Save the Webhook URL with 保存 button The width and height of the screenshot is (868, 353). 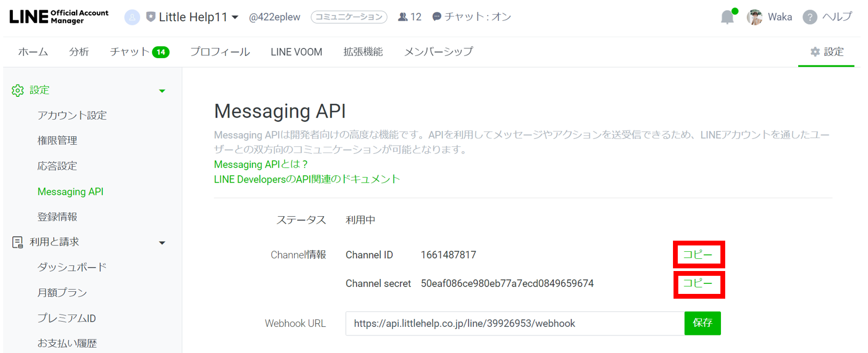pos(702,323)
